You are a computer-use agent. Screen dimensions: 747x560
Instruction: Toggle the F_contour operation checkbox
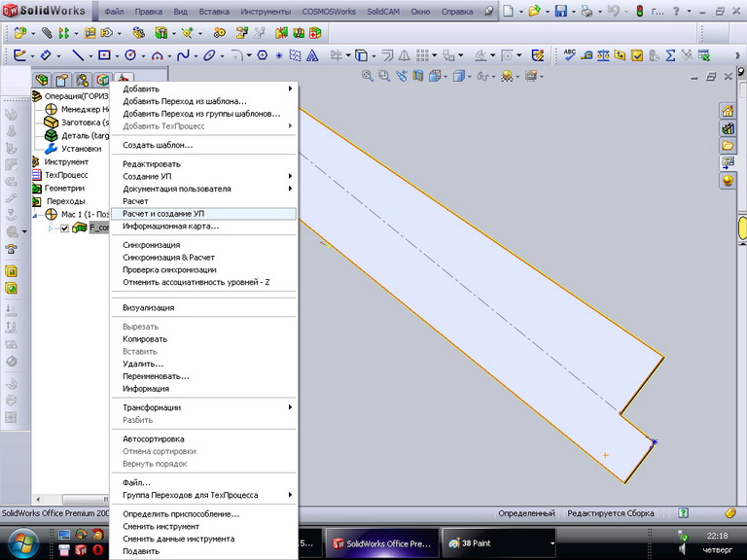(65, 228)
